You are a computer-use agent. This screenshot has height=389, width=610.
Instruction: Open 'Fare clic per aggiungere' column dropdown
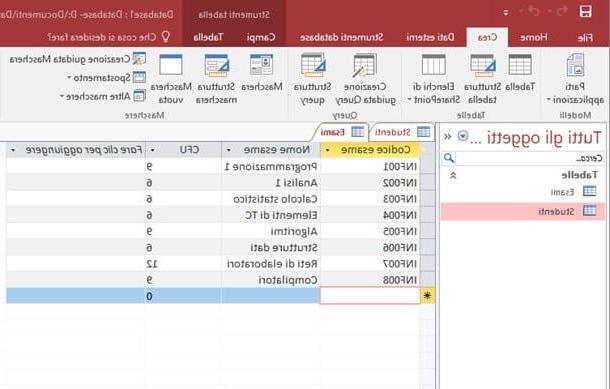tap(13, 150)
